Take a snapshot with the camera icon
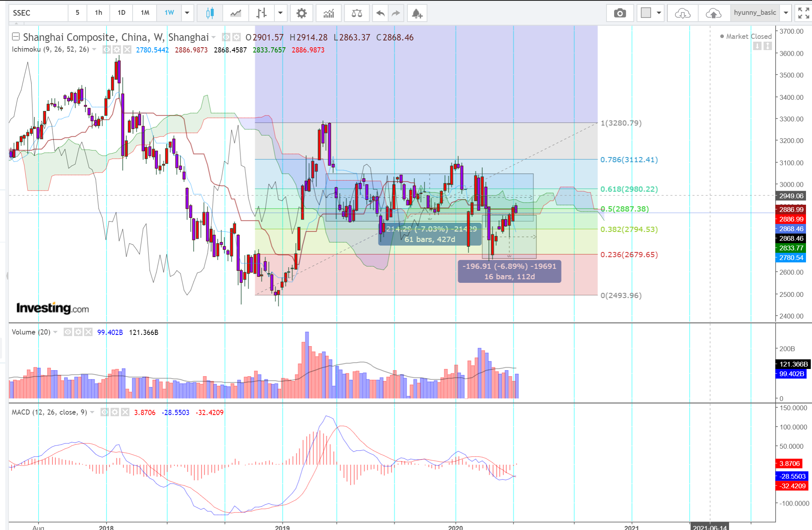This screenshot has height=530, width=812. 620,13
